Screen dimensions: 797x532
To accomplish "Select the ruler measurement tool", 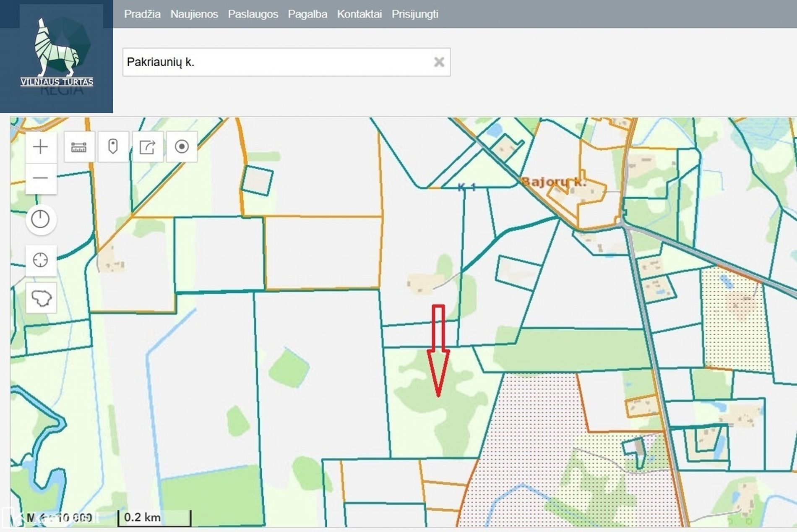I will tap(79, 147).
